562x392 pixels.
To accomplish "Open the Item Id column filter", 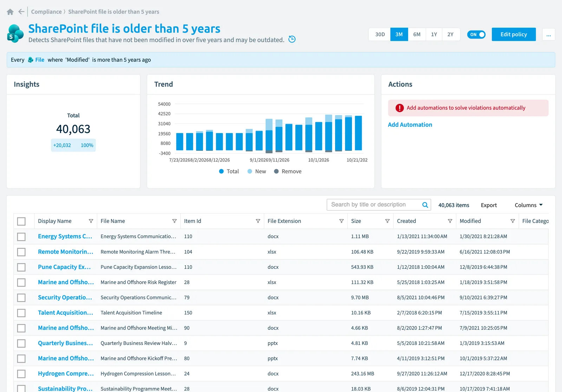I will tap(258, 221).
